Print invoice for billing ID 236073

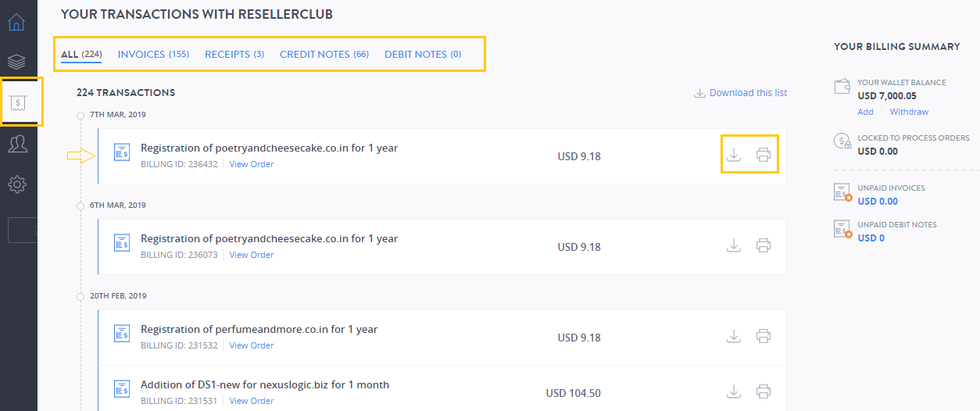point(764,245)
